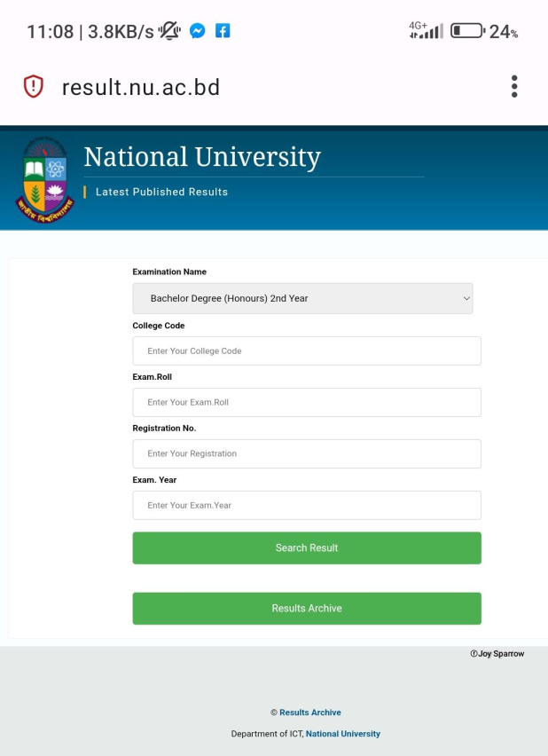Tap the muted bell status icon

pyautogui.click(x=169, y=32)
